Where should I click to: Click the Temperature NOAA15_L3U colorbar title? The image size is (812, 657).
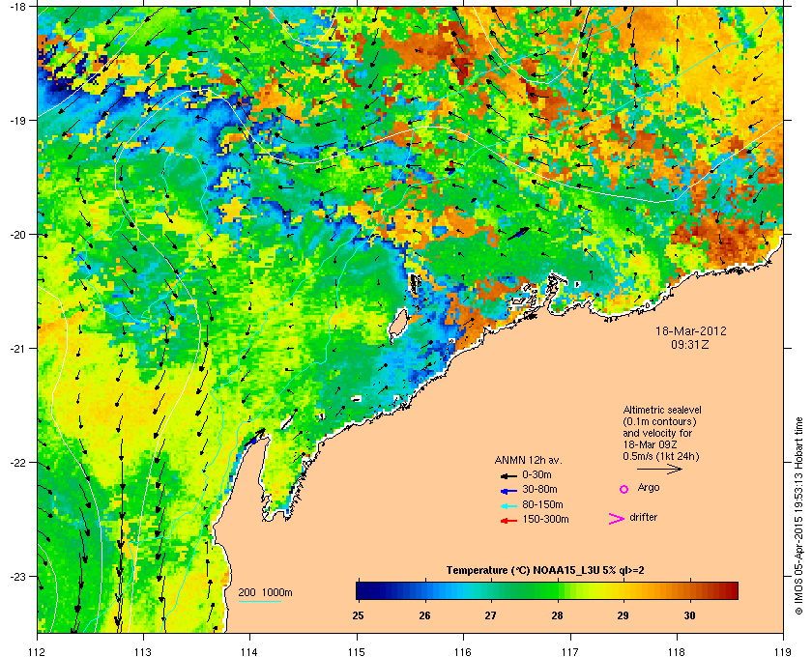(x=545, y=571)
